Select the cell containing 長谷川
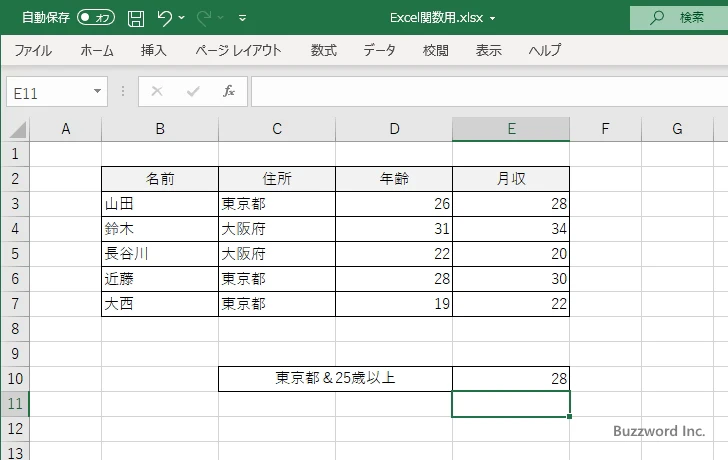The width and height of the screenshot is (728, 460). (160, 254)
